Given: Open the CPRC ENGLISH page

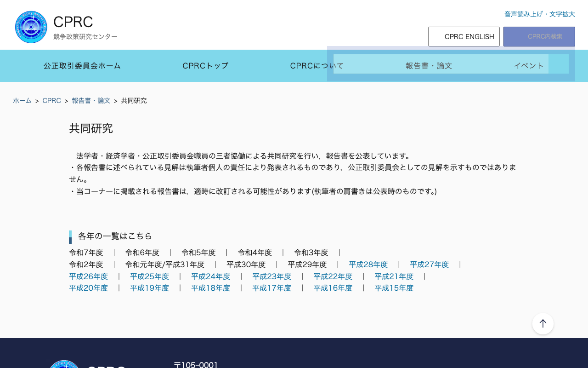Looking at the screenshot, I should pyautogui.click(x=464, y=37).
